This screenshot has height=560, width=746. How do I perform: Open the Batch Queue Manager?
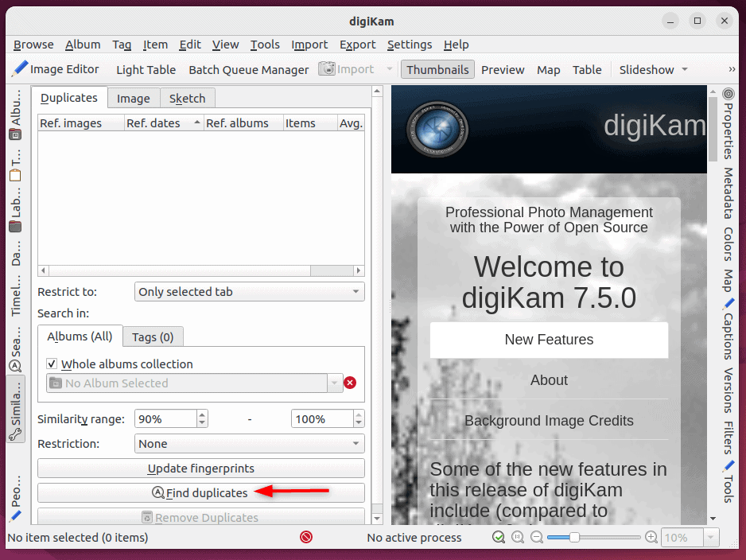click(x=249, y=69)
